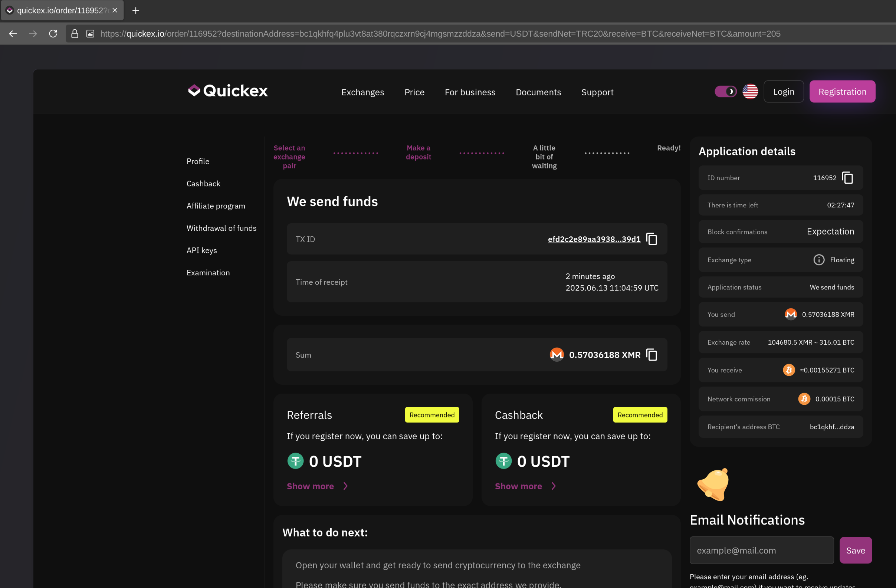Open the Documents menu item
Screen dimensions: 896x588
pyautogui.click(x=538, y=92)
